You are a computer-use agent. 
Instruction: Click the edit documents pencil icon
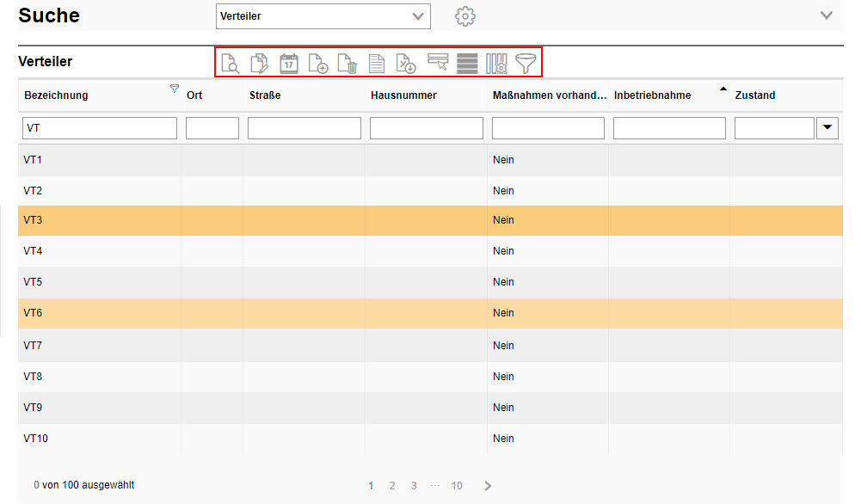(259, 63)
